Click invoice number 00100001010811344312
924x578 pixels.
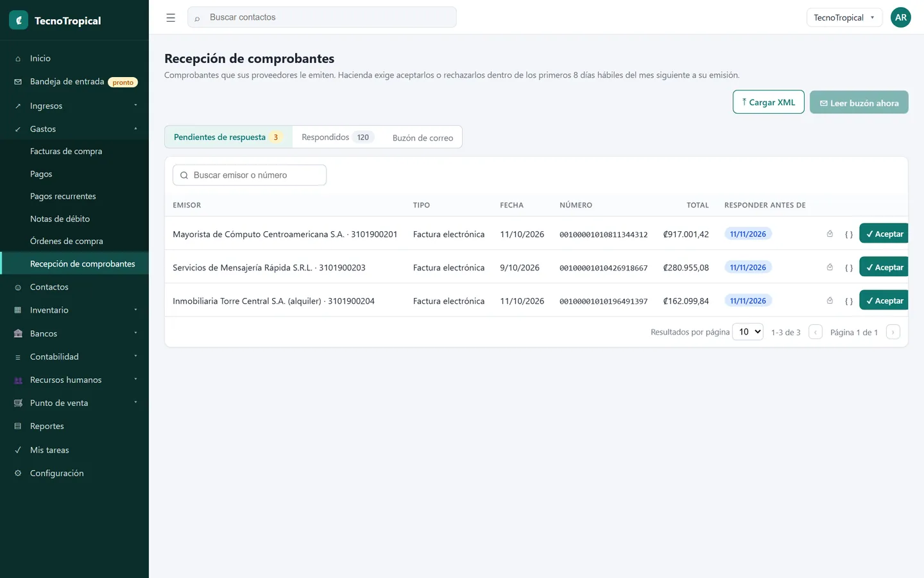[x=604, y=234]
